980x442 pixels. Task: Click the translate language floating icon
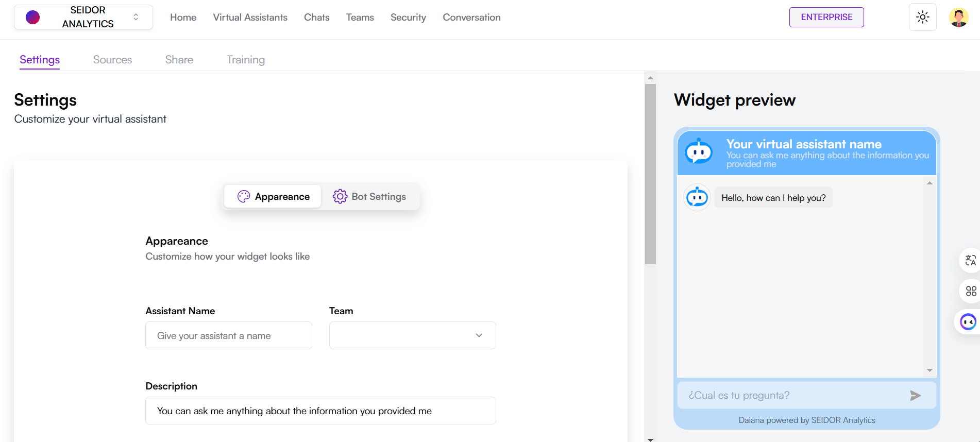970,261
